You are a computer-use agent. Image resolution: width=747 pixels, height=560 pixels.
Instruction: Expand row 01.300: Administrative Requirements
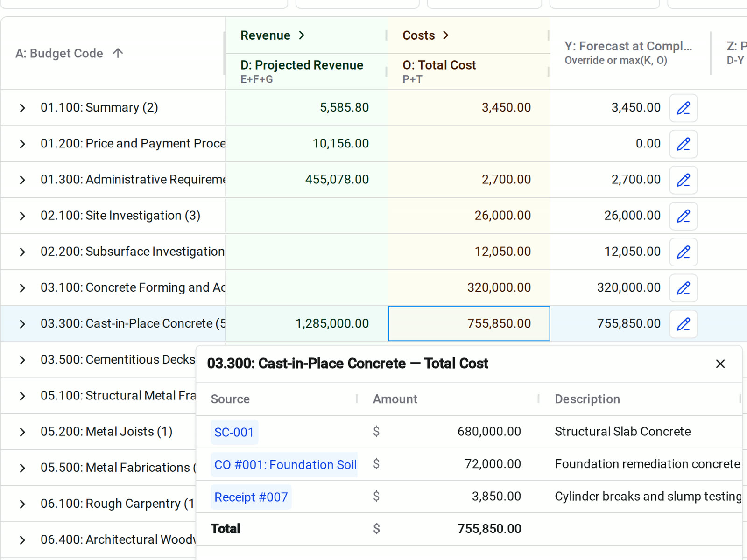[x=22, y=180]
